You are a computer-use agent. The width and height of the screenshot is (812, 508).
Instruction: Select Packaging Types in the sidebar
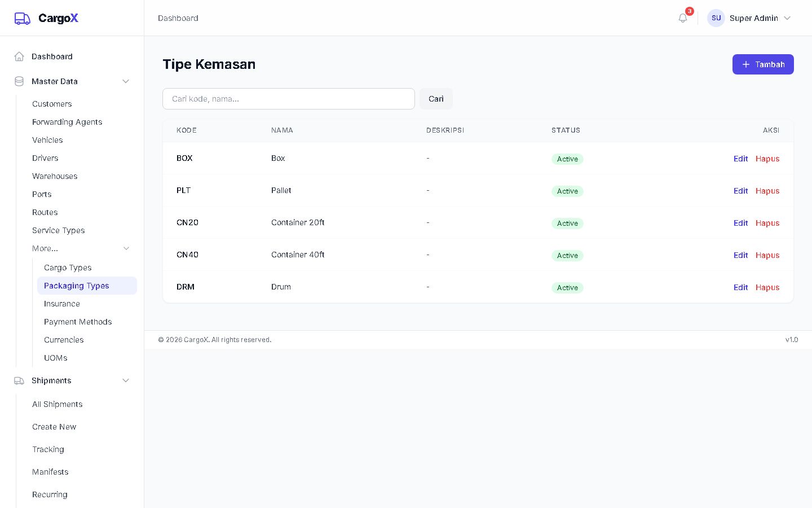[x=87, y=286]
